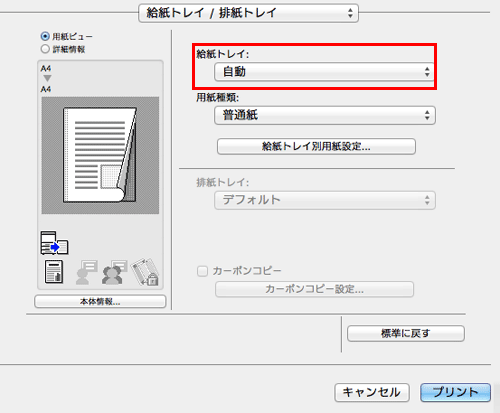Click the single-user account icon
Viewport: 500px width, 413px height.
pyautogui.click(x=87, y=272)
